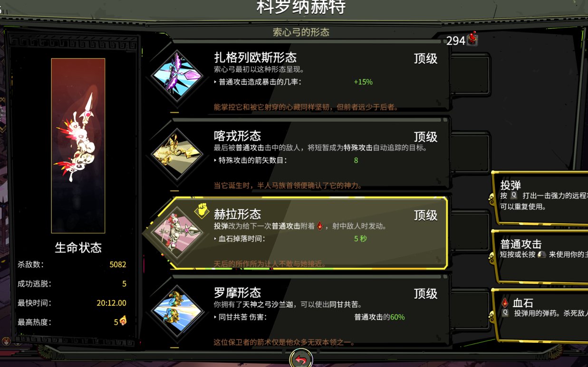Click the bloodstone gem icon next to 血石
Viewport: 588px width, 367px height.
[504, 303]
